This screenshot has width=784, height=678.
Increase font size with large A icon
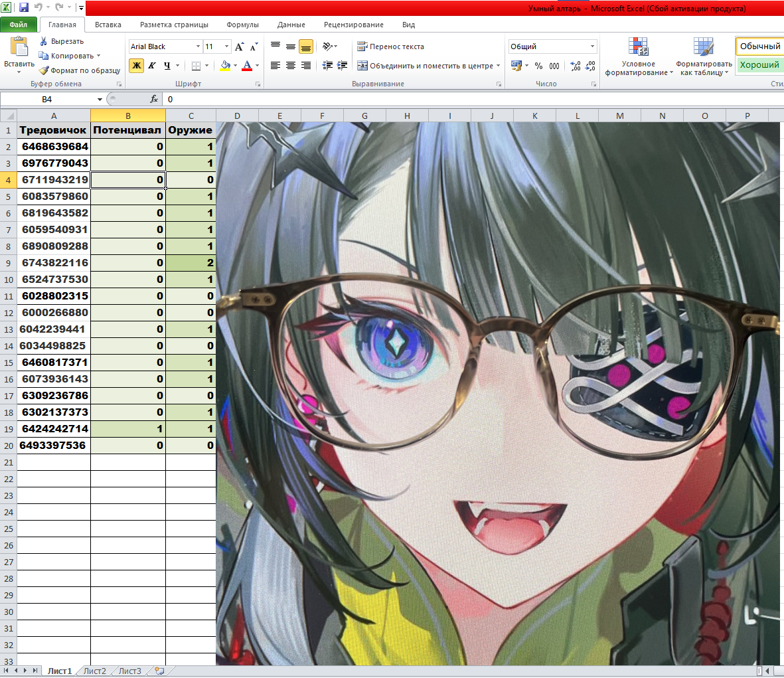point(240,46)
